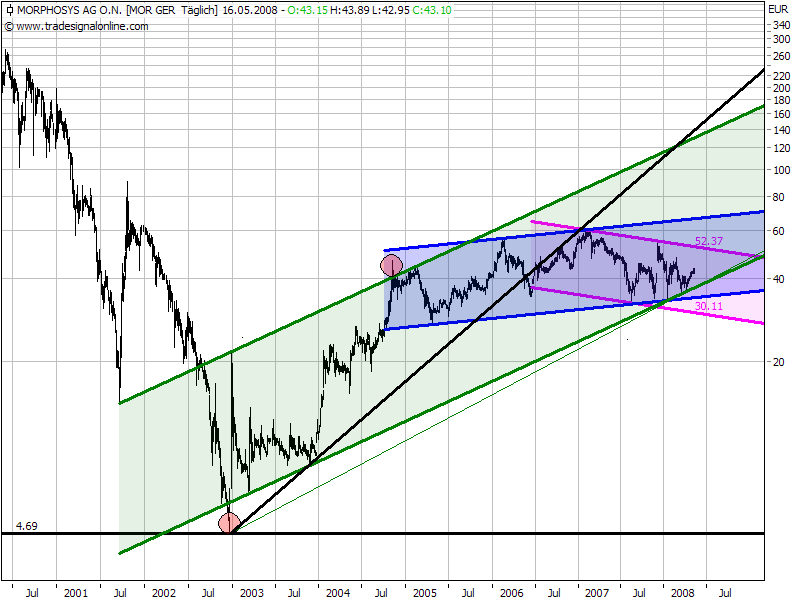Screen dimensions: 800x600
Task: Click the 2003 label on time axis
Action: [x=252, y=593]
